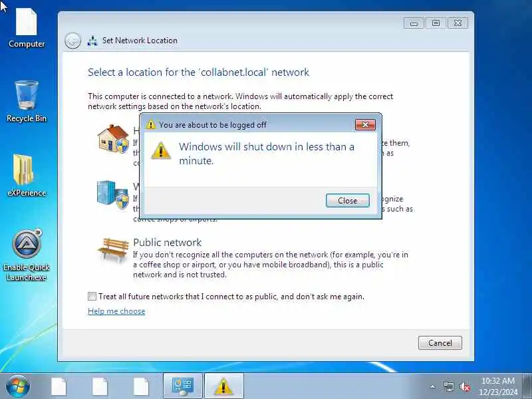
Task: Select the eXPerience folder icon
Action: tap(26, 176)
